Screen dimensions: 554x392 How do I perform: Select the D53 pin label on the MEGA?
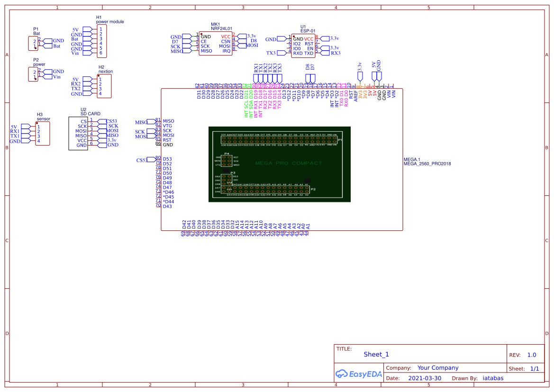point(167,159)
